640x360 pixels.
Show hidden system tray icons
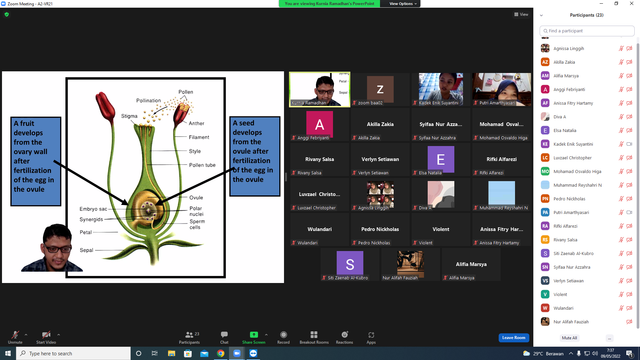pos(571,353)
